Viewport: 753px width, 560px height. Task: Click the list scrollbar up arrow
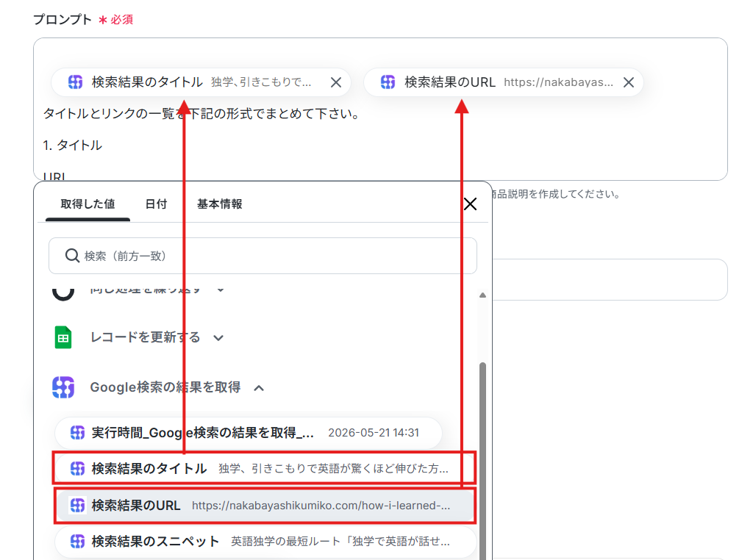482,295
